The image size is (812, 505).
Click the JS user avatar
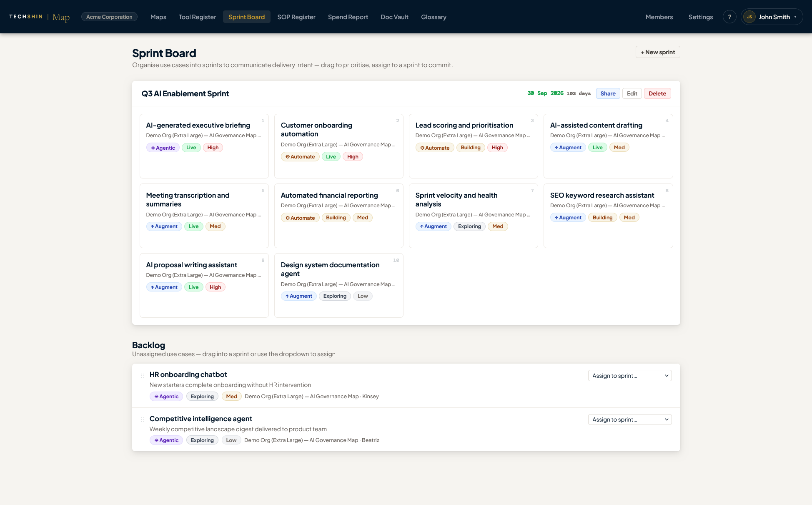point(749,17)
